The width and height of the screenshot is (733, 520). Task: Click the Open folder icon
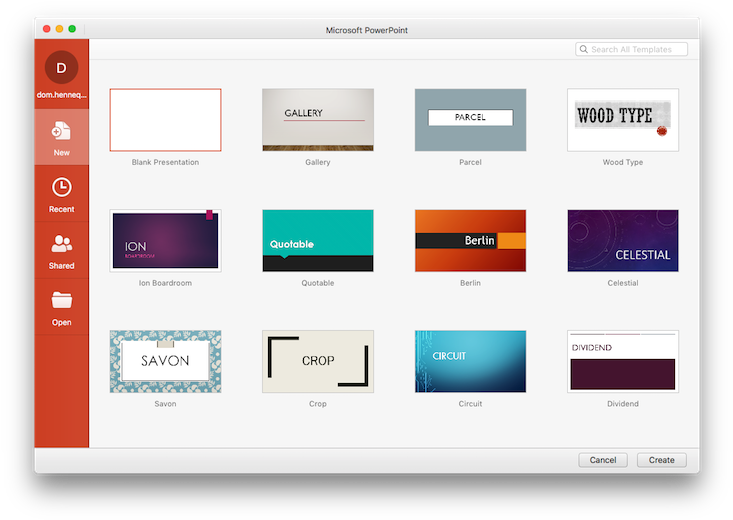pyautogui.click(x=61, y=300)
